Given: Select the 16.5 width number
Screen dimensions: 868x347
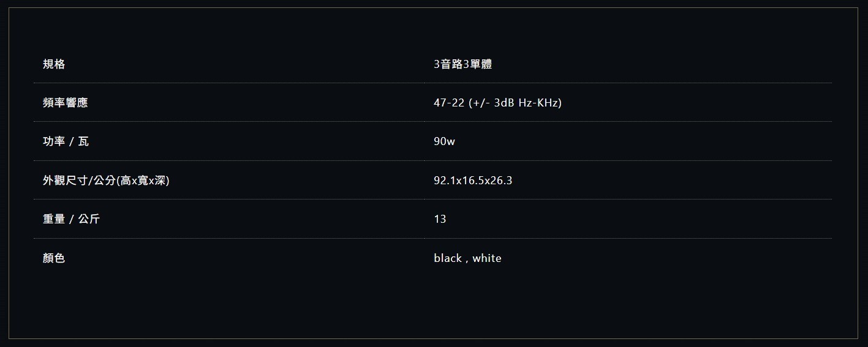Looking at the screenshot, I should coord(472,181).
